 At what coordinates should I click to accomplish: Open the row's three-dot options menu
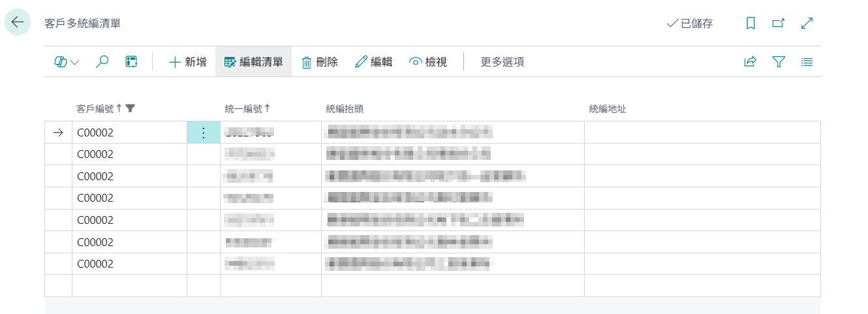[203, 133]
